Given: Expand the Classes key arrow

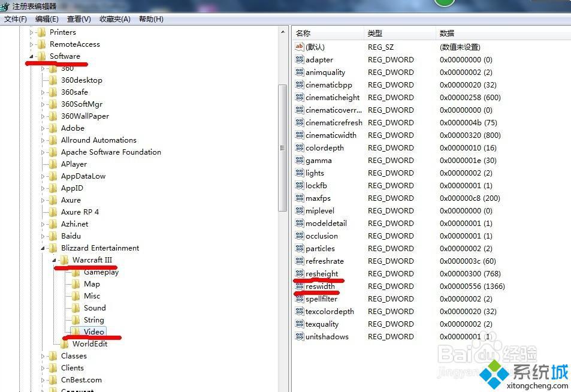Looking at the screenshot, I should [x=43, y=356].
